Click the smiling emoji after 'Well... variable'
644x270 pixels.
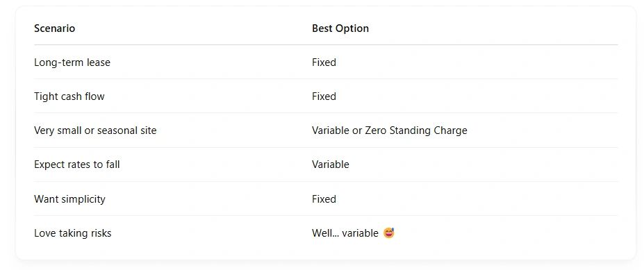(x=388, y=233)
